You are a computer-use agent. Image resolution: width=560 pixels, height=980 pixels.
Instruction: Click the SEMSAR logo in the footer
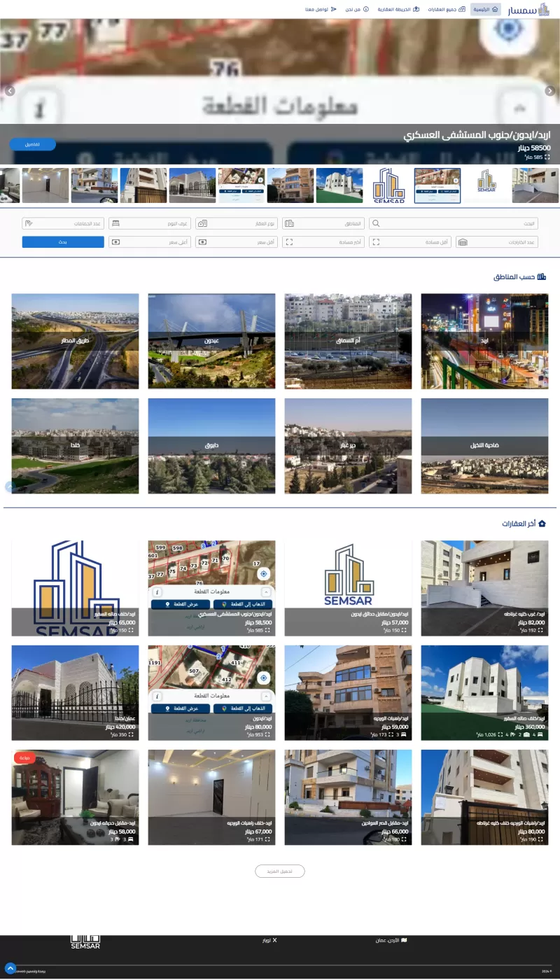[x=85, y=942]
